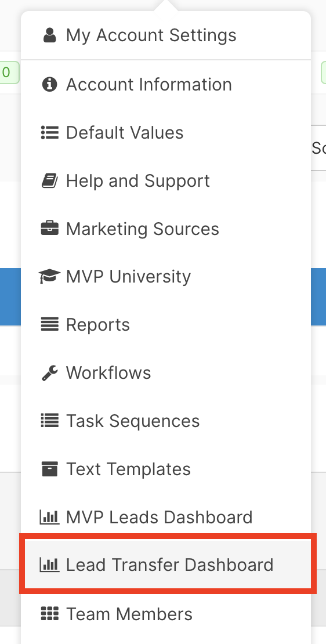Screen dimensions: 326x644
Task: Click the user icon beside My Account Settings
Action: pos(49,35)
